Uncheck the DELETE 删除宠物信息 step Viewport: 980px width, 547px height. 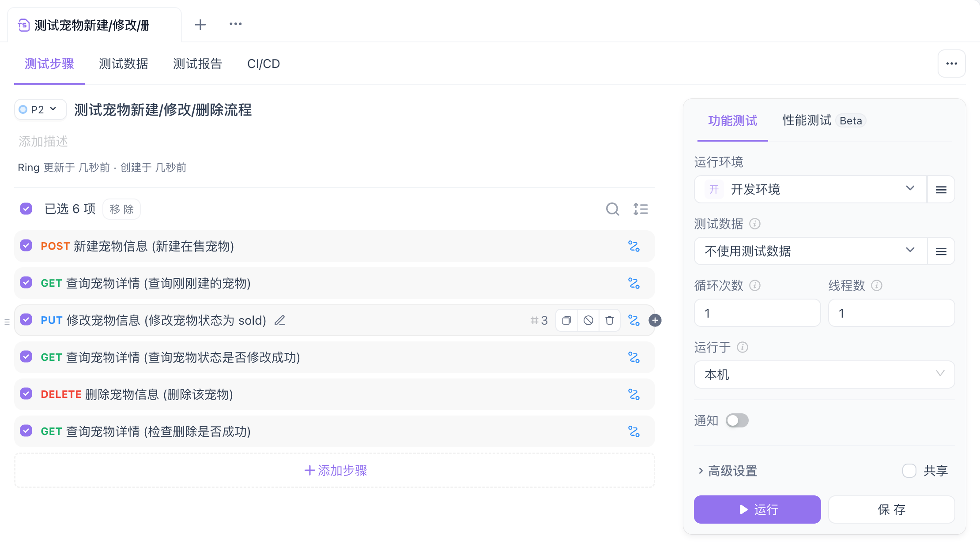click(26, 394)
